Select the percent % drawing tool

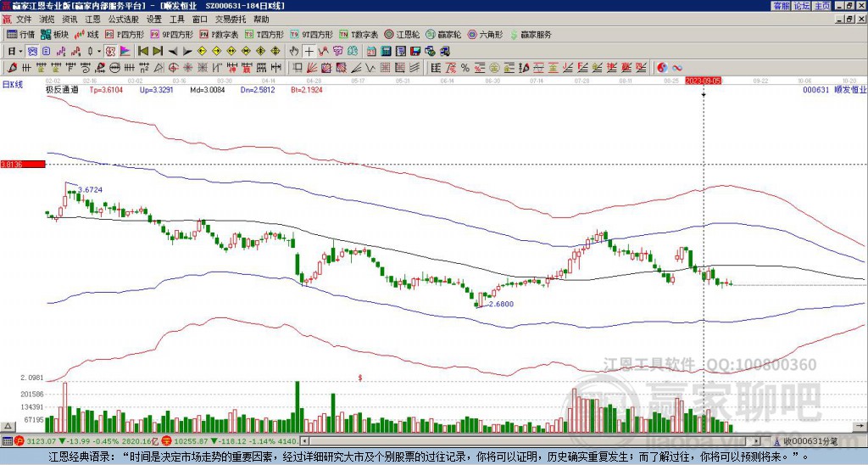[465, 68]
